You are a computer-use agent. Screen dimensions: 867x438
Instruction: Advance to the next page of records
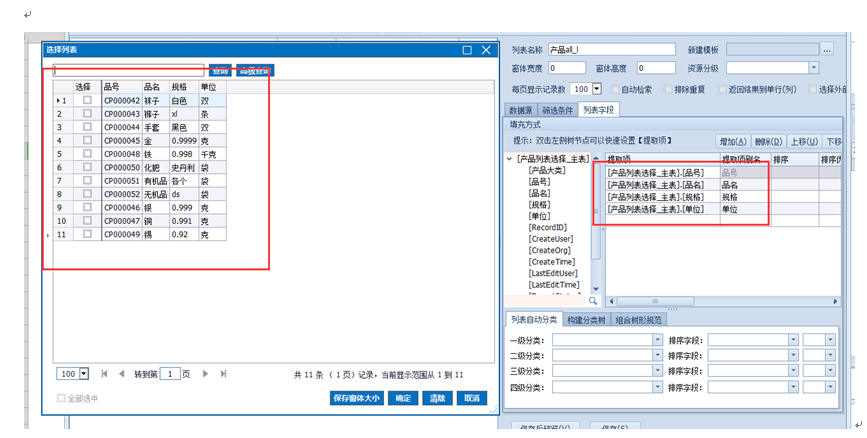(206, 374)
